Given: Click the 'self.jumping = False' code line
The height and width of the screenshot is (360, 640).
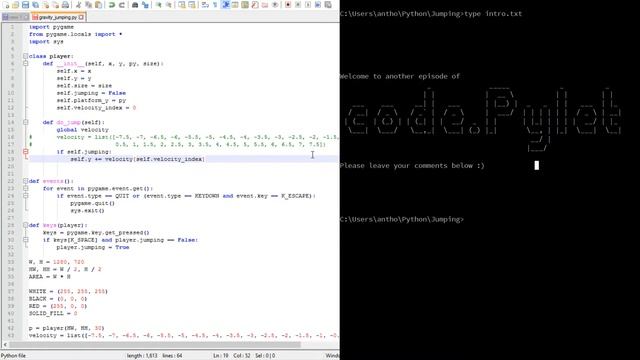Looking at the screenshot, I should (91, 93).
